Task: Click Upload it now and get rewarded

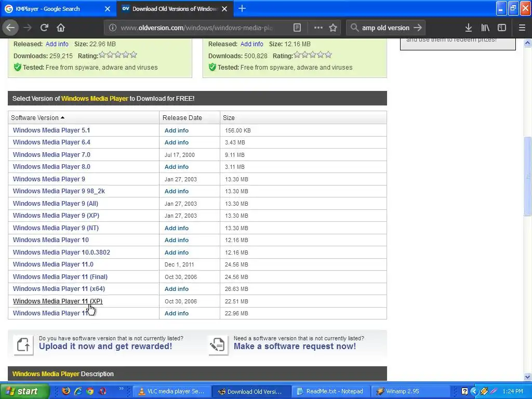Action: [x=105, y=347]
